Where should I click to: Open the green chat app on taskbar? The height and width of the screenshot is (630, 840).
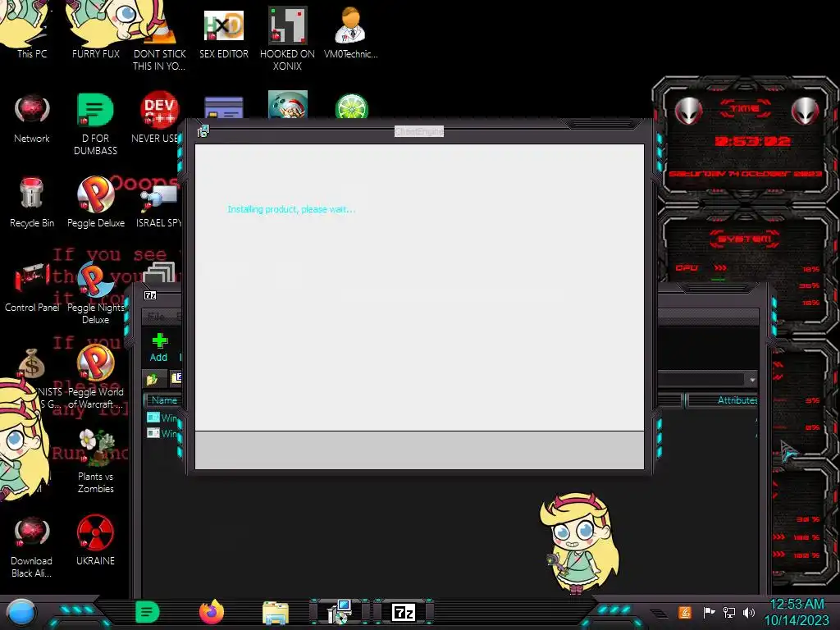[148, 612]
